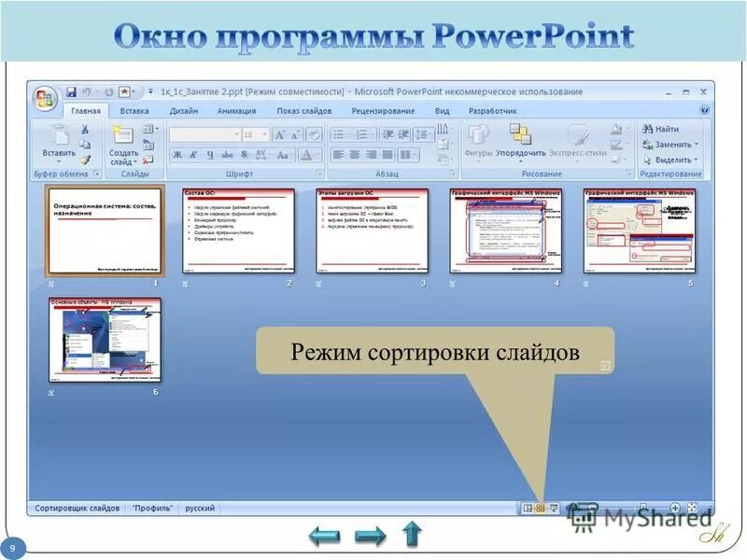Open the line spacing dropdown
The image size is (747, 560).
424,134
